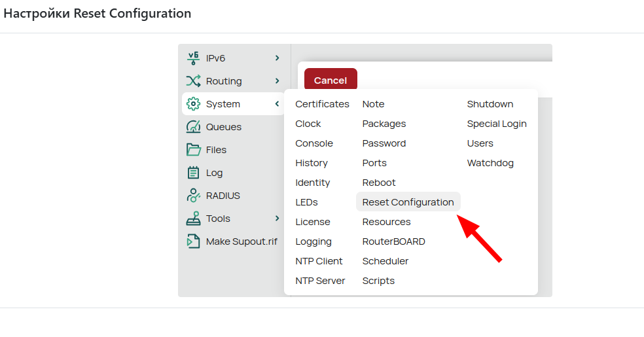The height and width of the screenshot is (337, 644).
Task: Open the Certificates submenu item
Action: point(322,104)
